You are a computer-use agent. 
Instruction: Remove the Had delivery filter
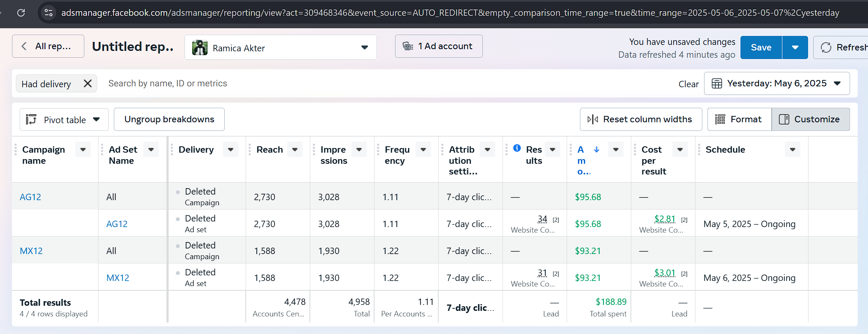click(x=88, y=83)
